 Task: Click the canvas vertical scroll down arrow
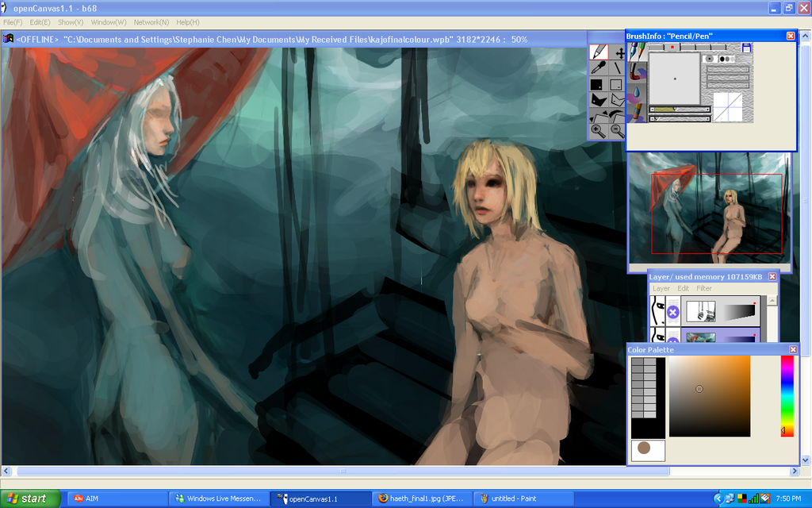coord(806,460)
